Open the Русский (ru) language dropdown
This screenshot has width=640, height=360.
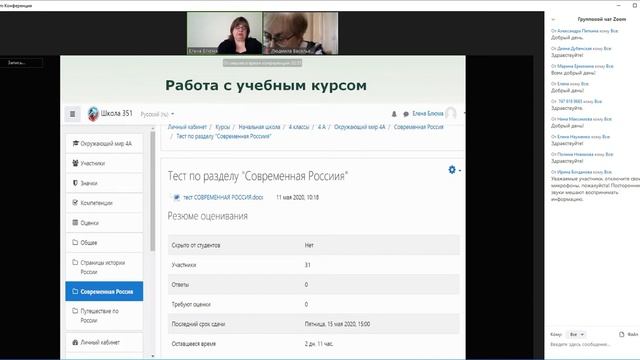coord(157,114)
